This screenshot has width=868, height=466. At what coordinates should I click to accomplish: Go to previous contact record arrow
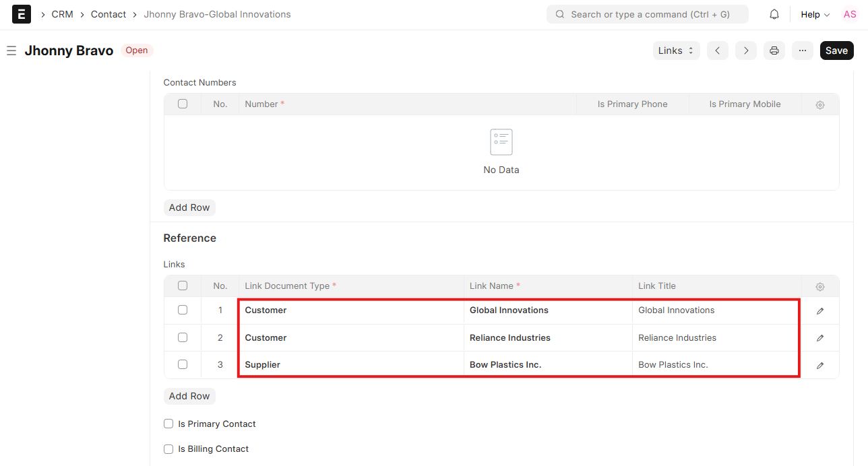[x=718, y=51]
